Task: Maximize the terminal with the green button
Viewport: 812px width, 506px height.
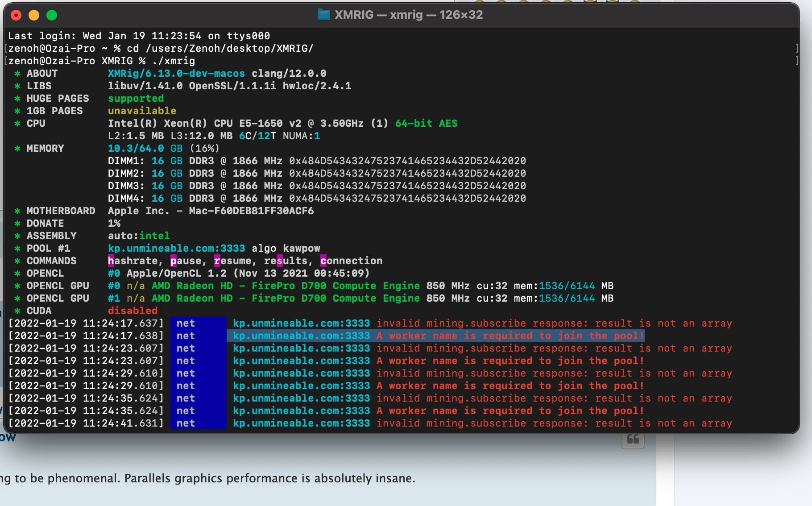Action: pos(52,15)
